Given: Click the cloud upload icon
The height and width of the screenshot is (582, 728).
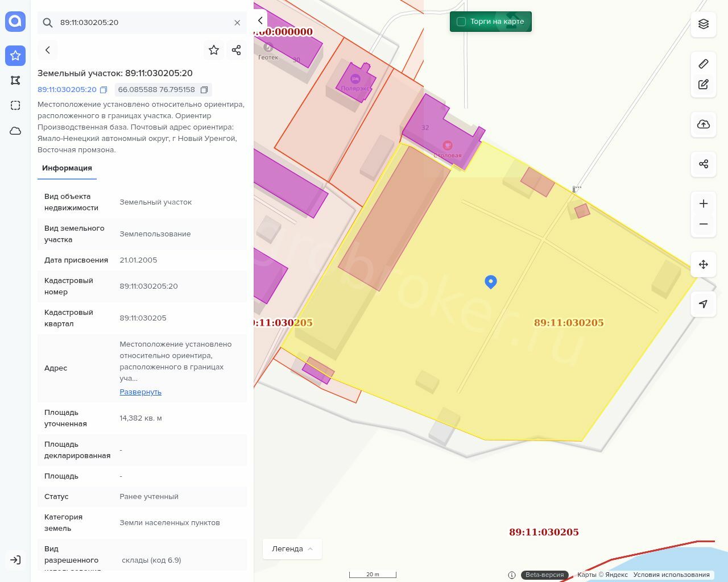Looking at the screenshot, I should [704, 124].
